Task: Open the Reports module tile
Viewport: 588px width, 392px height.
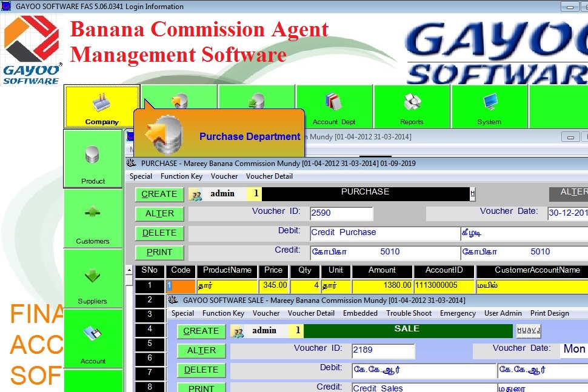Action: (412, 107)
